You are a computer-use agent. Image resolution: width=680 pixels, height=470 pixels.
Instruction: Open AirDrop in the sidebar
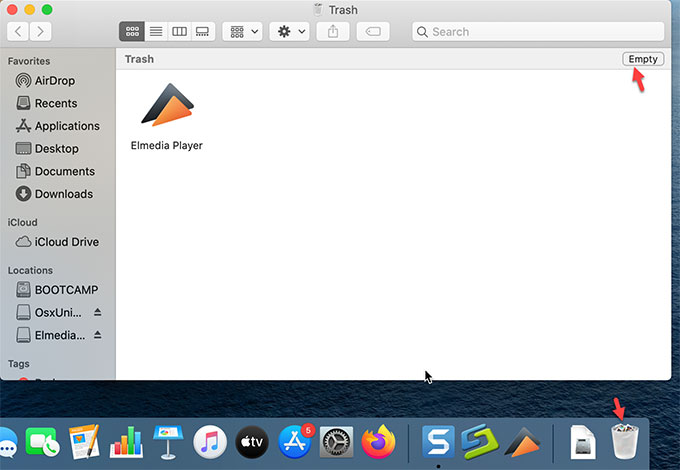pyautogui.click(x=55, y=81)
